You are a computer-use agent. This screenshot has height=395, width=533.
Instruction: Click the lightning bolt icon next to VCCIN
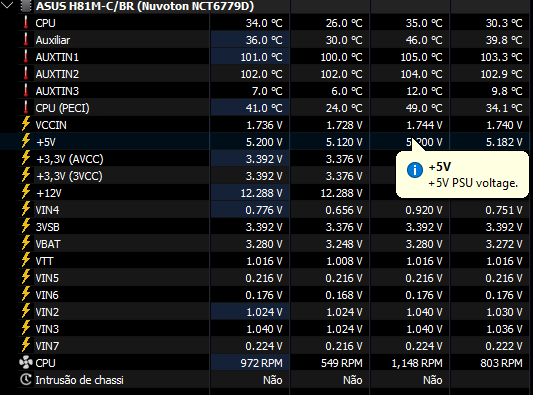pos(26,124)
